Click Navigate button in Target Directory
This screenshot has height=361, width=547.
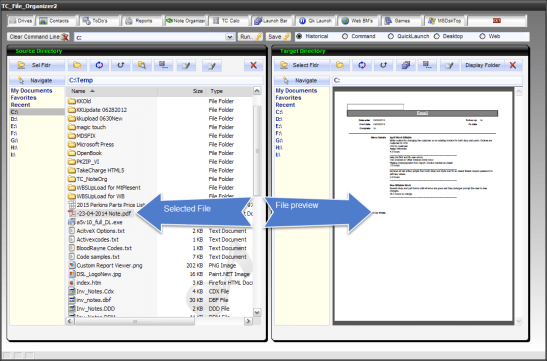pos(301,81)
